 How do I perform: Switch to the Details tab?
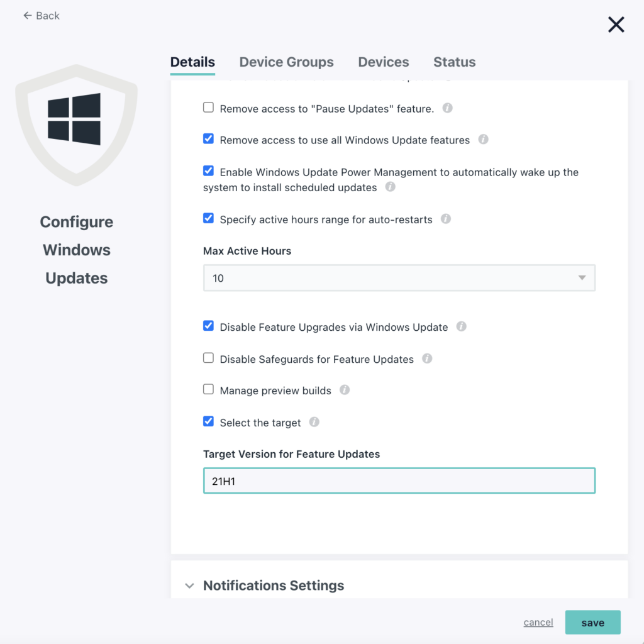click(x=192, y=62)
